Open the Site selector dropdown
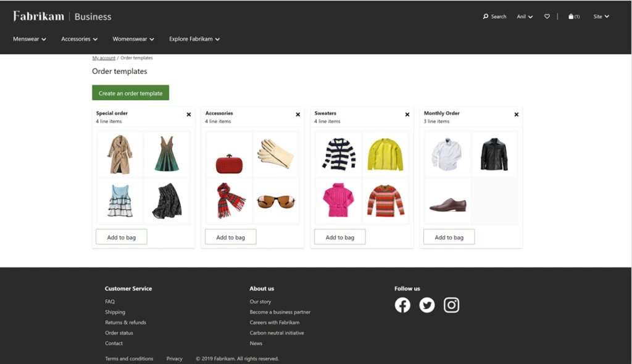 pos(601,17)
